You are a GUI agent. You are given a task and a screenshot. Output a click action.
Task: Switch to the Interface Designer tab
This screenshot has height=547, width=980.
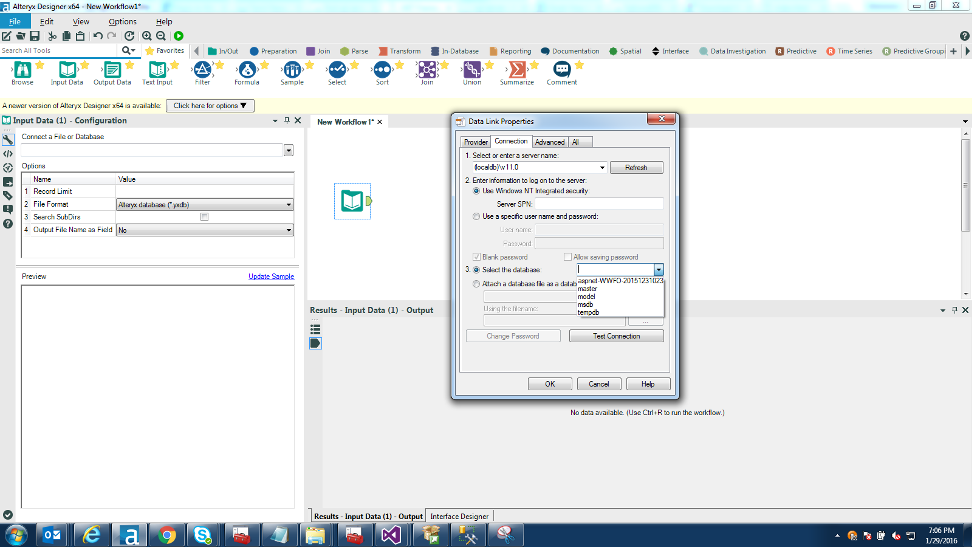click(x=459, y=517)
